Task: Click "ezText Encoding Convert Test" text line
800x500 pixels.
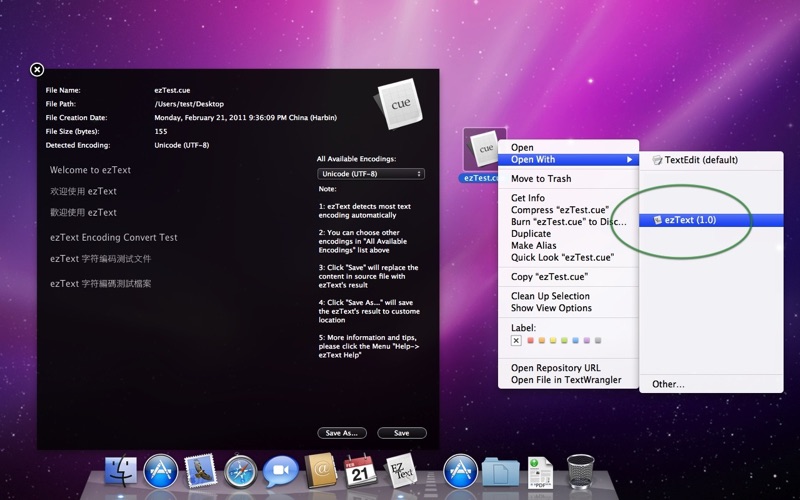Action: [x=114, y=238]
